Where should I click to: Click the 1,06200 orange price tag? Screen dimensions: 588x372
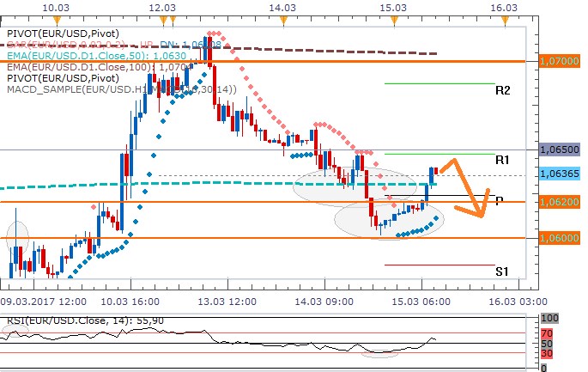point(559,202)
